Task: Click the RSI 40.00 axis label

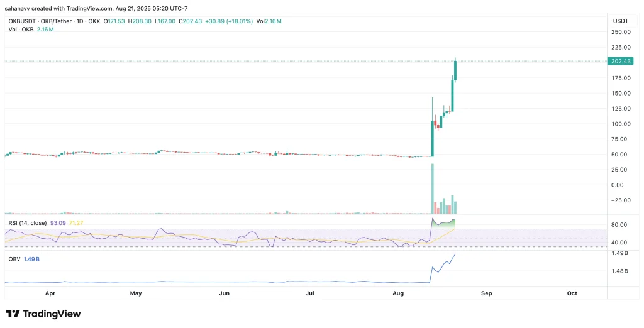Action: point(619,243)
